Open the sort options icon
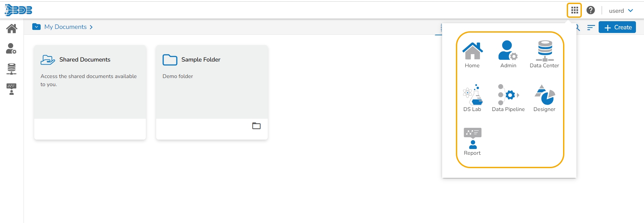The image size is (644, 223). point(591,28)
